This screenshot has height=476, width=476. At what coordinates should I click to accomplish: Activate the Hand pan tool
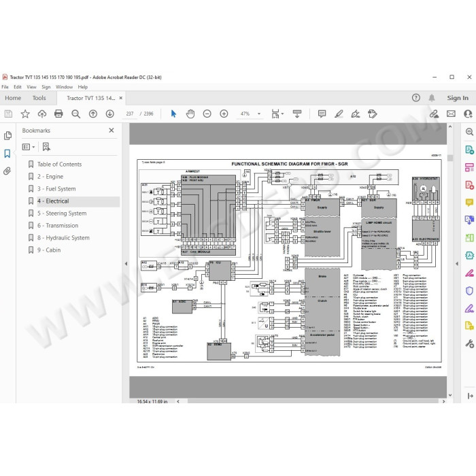point(190,114)
